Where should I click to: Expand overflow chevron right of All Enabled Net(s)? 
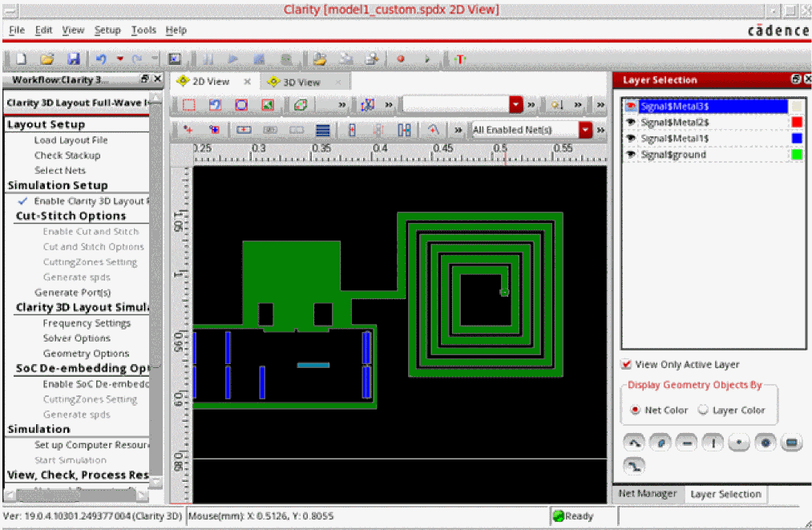click(x=600, y=130)
